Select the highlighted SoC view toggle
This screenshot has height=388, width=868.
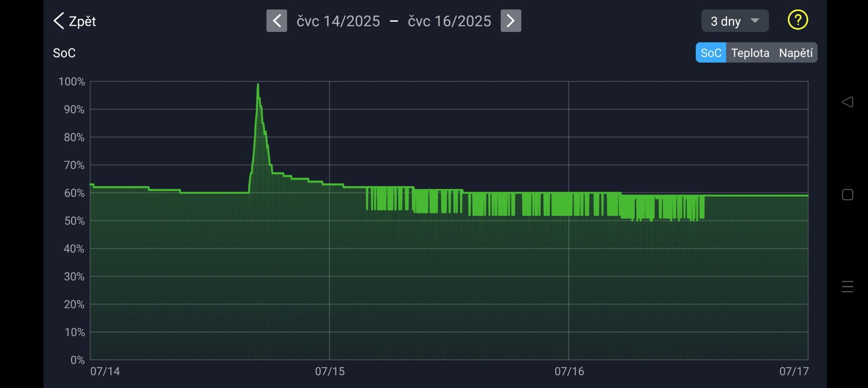pyautogui.click(x=711, y=53)
